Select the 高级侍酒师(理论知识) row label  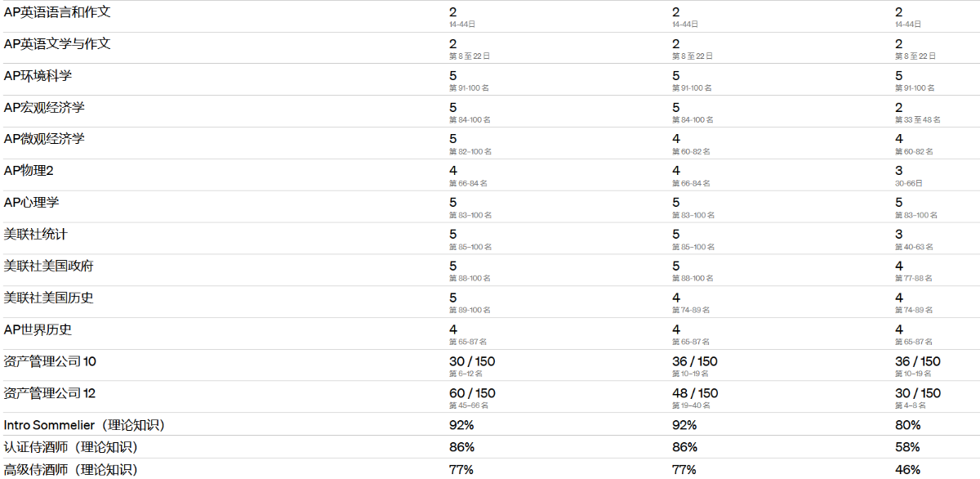pos(71,469)
